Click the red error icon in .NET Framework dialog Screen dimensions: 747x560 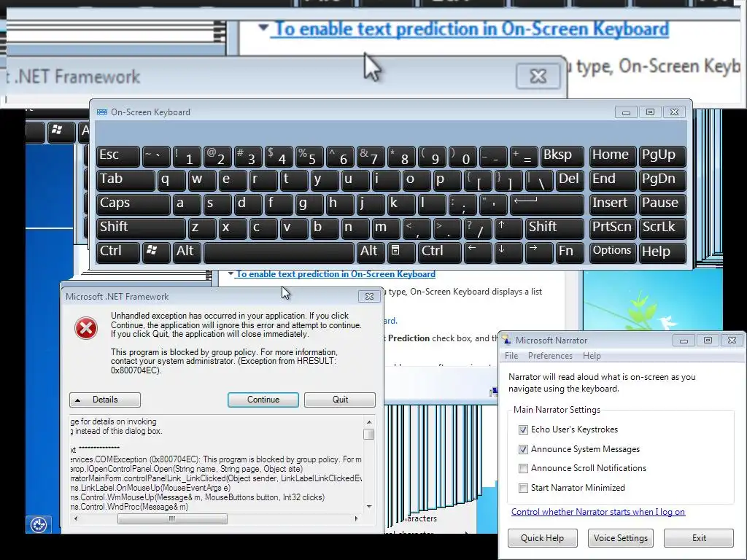pos(86,328)
